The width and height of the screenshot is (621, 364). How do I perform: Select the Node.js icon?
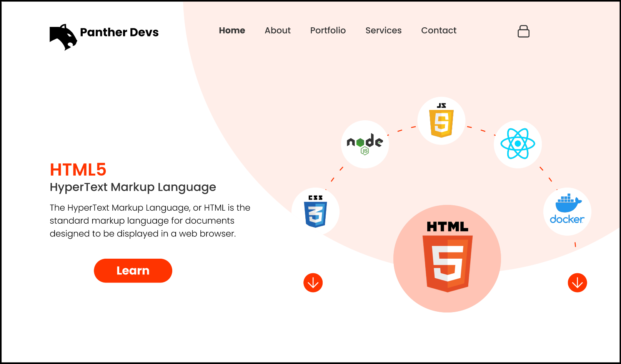[365, 144]
